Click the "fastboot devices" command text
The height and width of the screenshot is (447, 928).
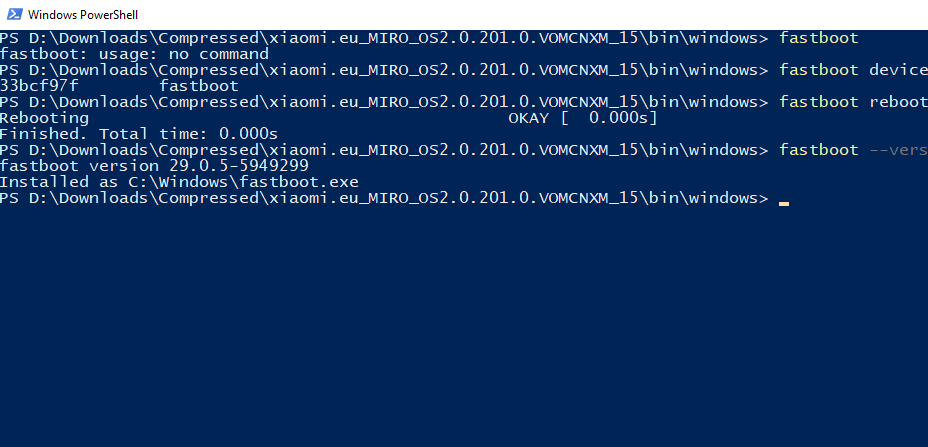pos(852,70)
